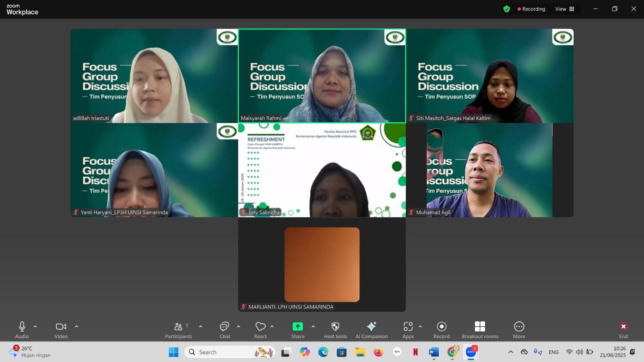Viewport: 644px width, 362px height.
Task: End the meeting
Action: tap(623, 330)
